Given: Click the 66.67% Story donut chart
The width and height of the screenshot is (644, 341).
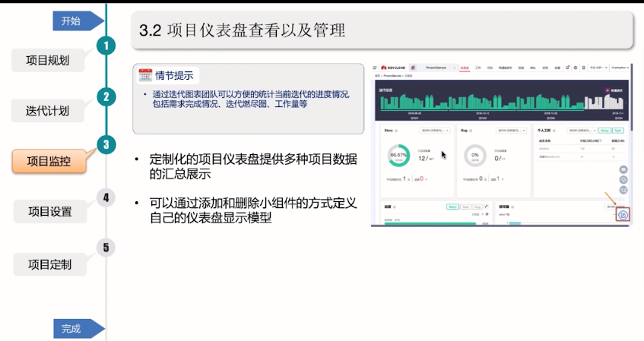Looking at the screenshot, I should pos(398,156).
